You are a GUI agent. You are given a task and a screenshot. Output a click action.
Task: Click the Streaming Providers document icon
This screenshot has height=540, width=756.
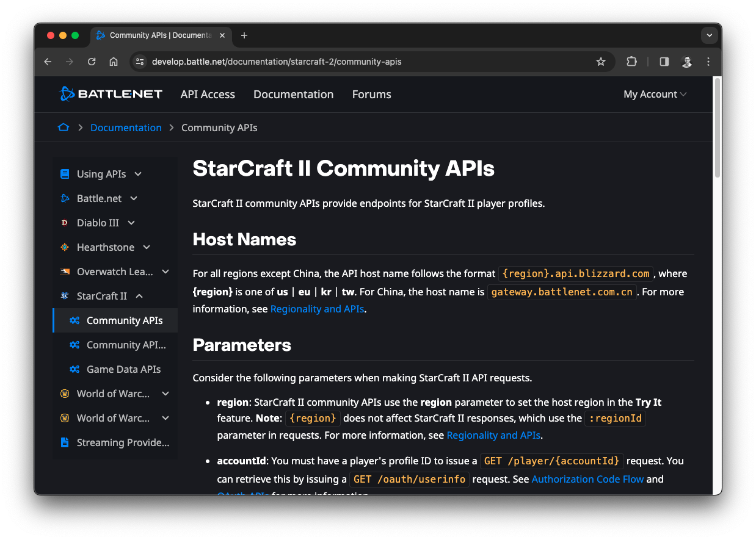pyautogui.click(x=65, y=442)
